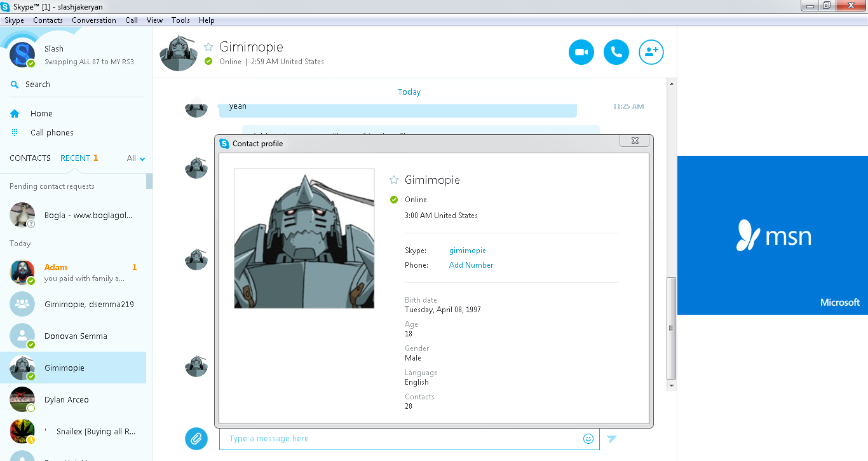
Task: Switch to the CONTACTS tab
Action: pos(30,158)
